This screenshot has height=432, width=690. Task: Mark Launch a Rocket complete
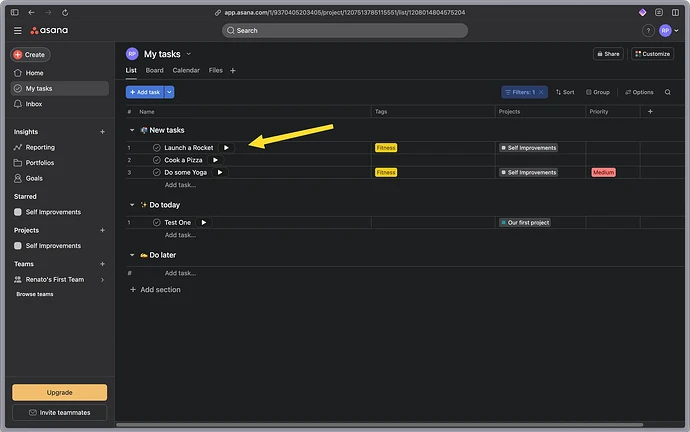tap(156, 148)
